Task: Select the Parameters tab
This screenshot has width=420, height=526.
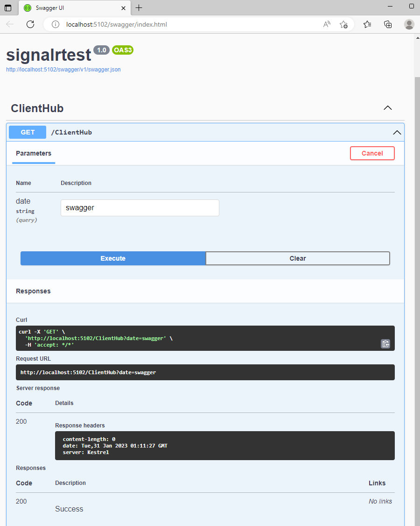Action: point(34,153)
